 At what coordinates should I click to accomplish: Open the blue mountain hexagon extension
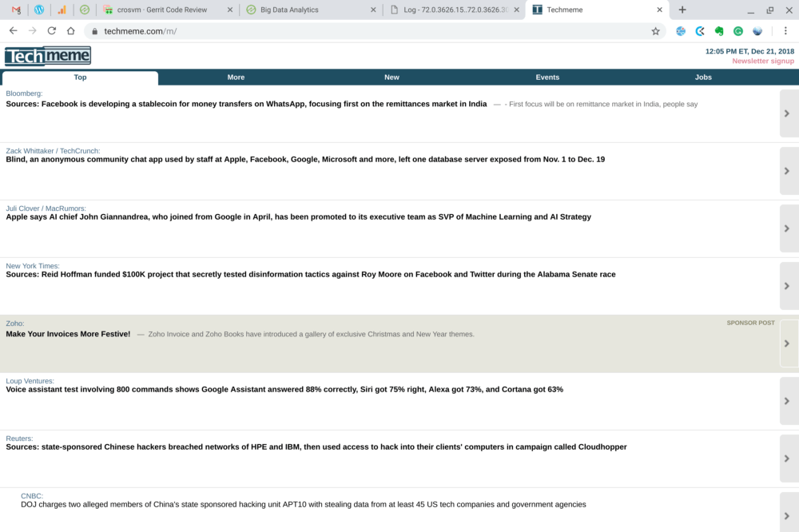757,31
